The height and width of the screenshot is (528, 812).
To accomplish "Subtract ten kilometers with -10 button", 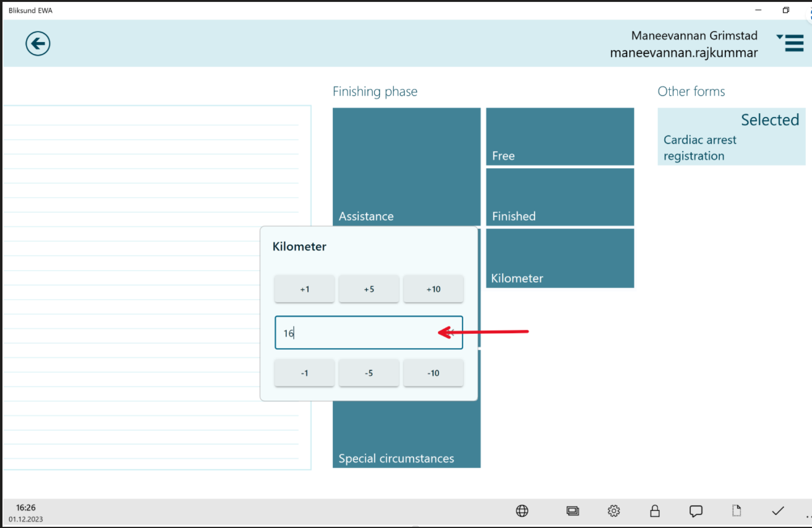I will tap(434, 373).
